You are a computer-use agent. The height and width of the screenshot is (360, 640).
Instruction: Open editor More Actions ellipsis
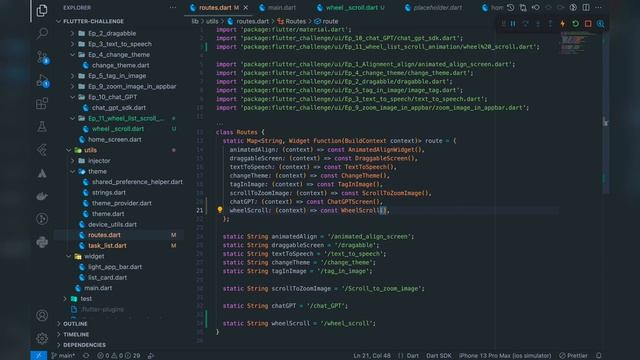(598, 7)
